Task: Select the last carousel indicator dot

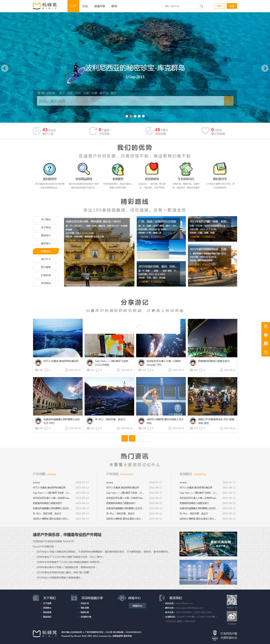Action: click(143, 116)
